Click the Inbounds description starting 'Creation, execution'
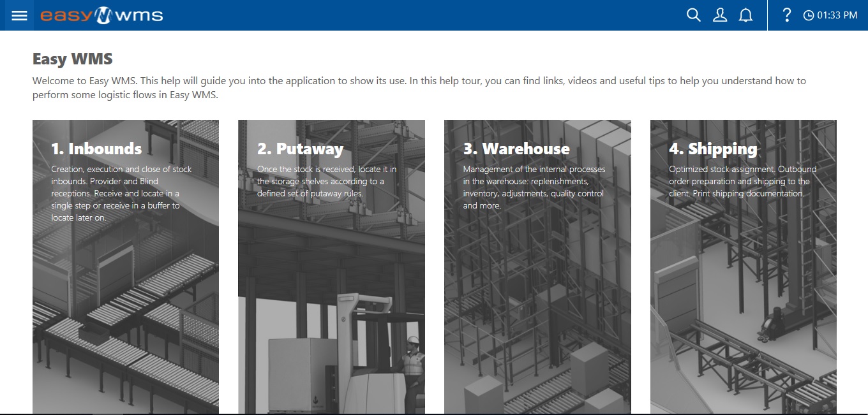This screenshot has height=415, width=868. point(122,193)
